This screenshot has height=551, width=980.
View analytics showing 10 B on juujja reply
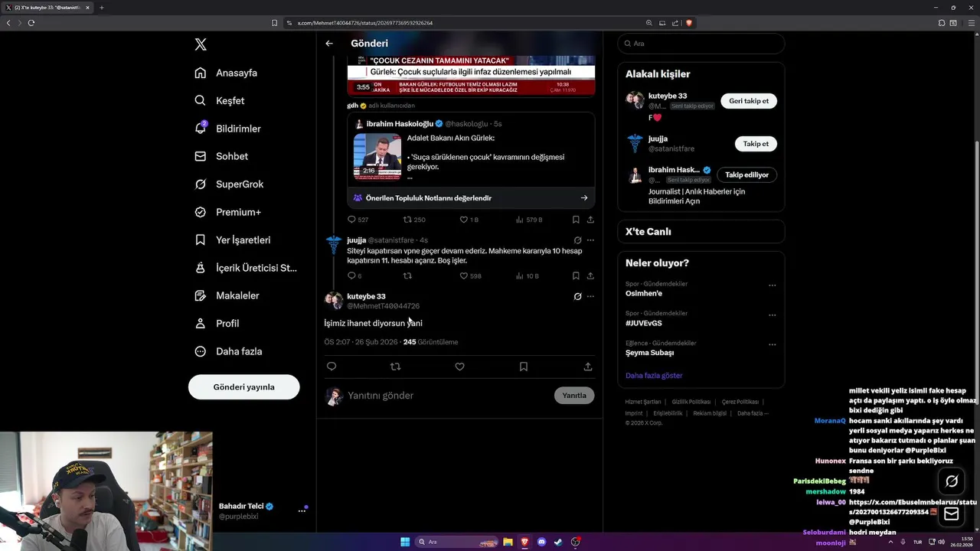click(519, 275)
